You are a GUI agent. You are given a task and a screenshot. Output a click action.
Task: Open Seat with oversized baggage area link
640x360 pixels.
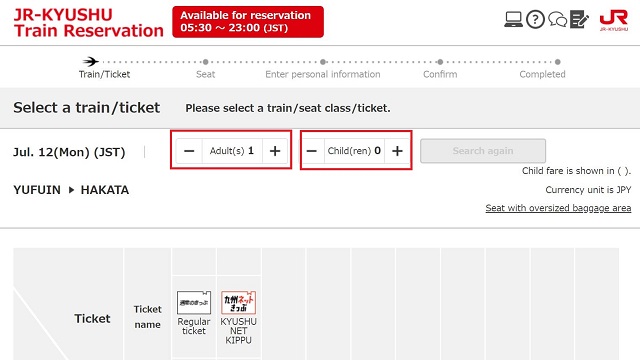558,208
